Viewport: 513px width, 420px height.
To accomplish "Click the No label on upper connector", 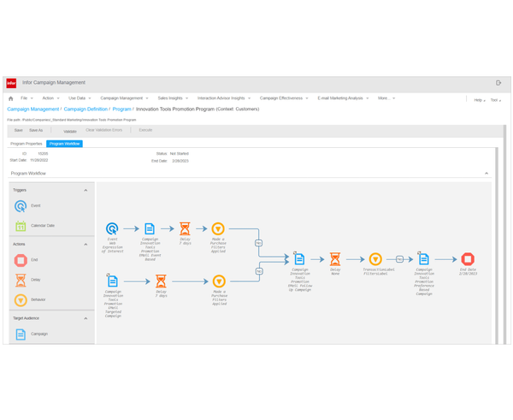I will 258,243.
